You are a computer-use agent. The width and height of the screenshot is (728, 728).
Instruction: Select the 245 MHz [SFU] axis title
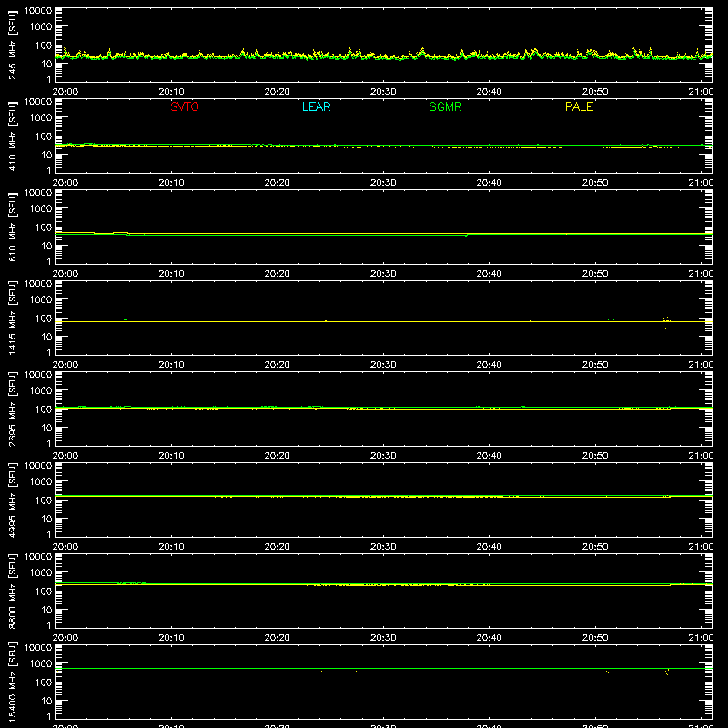12,45
